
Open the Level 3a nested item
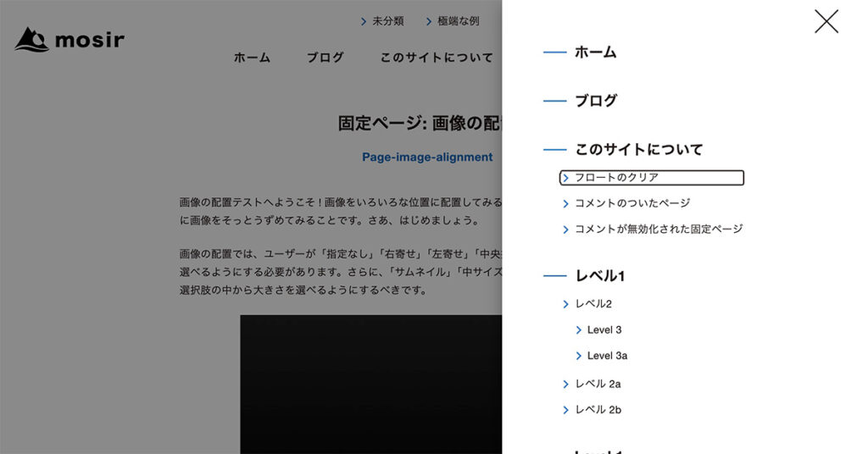(x=607, y=356)
